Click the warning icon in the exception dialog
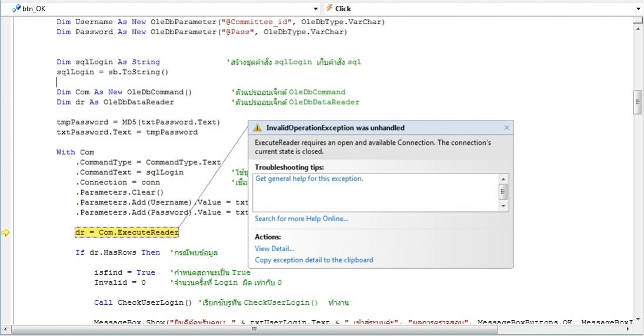Image resolution: width=644 pixels, height=336 pixels. tap(258, 128)
